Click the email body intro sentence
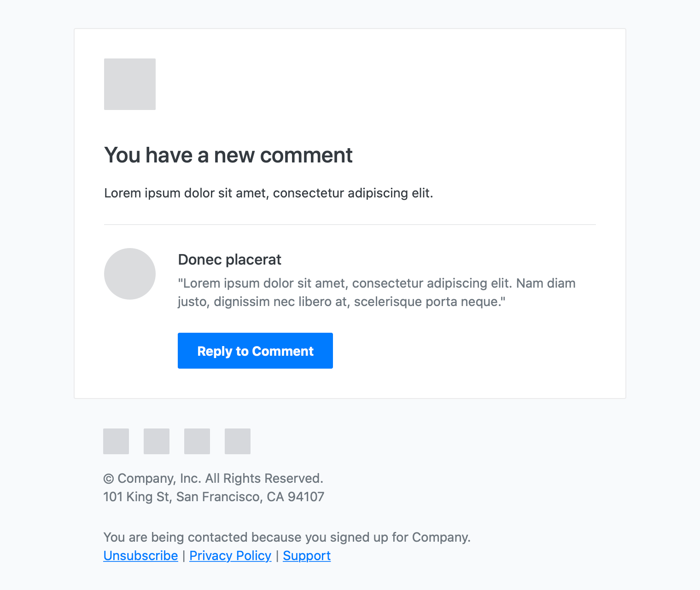This screenshot has width=700, height=590. [x=268, y=193]
